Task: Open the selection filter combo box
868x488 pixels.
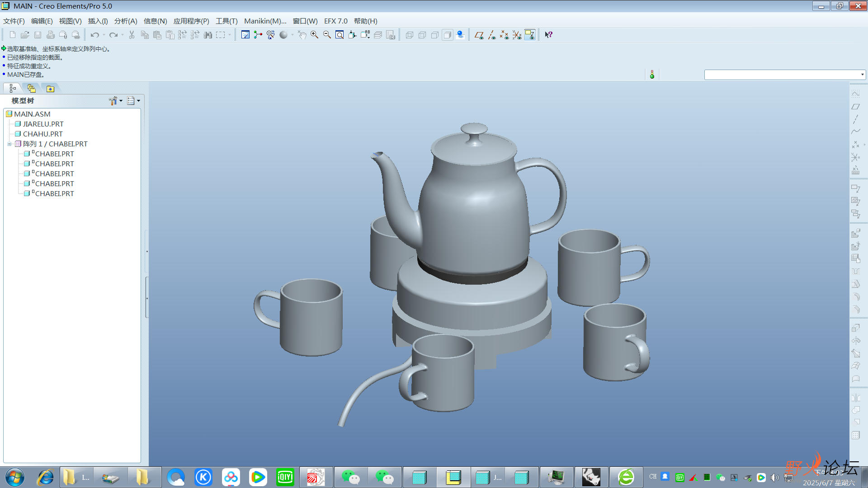Action: point(785,75)
